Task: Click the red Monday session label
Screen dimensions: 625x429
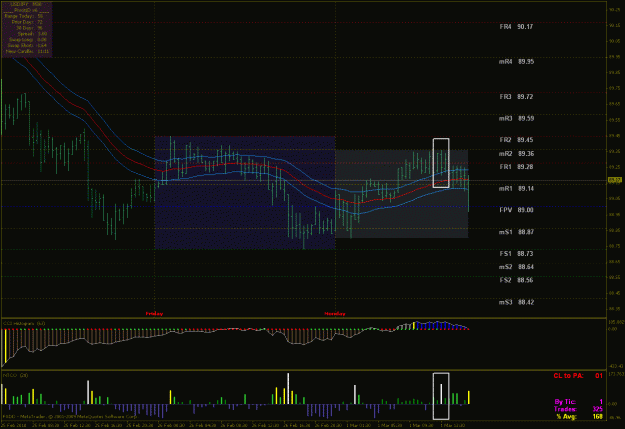Action: tap(335, 314)
